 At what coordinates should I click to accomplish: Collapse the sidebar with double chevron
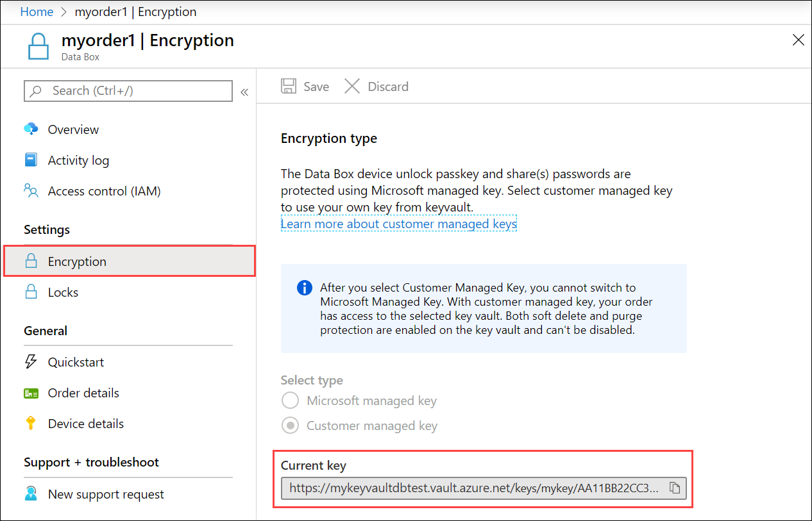244,92
